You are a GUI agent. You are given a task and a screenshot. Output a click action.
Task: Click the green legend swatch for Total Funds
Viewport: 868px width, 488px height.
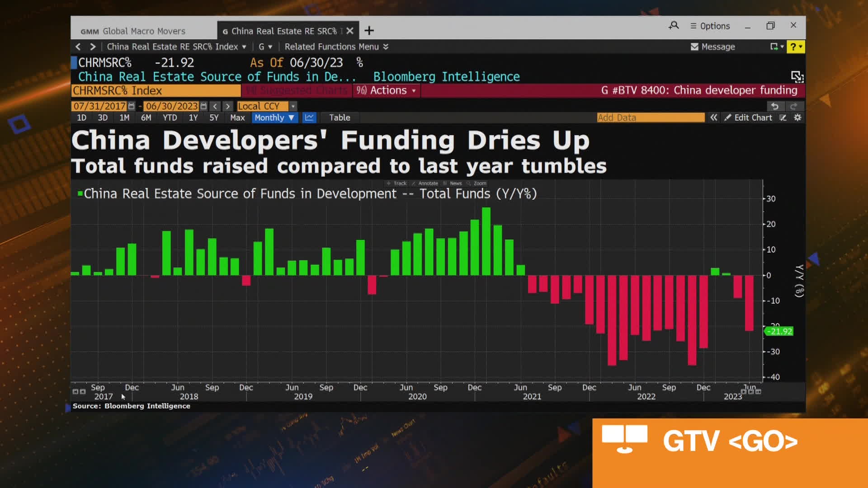pyautogui.click(x=80, y=193)
